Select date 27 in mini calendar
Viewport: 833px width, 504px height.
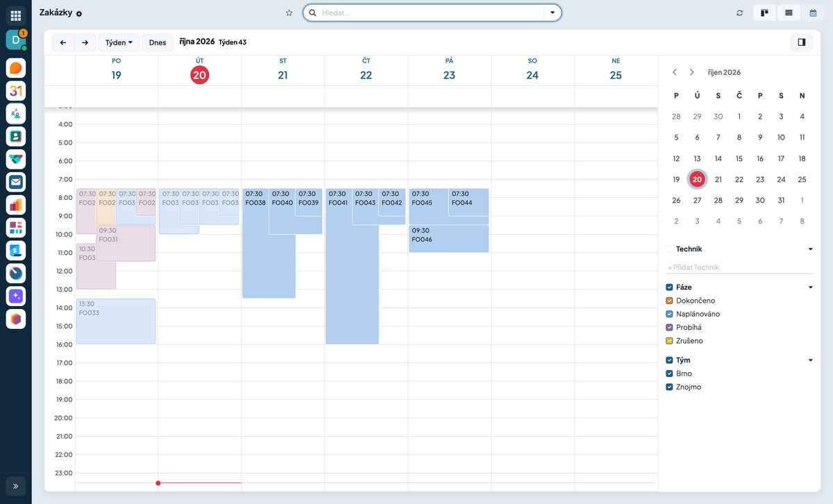pyautogui.click(x=697, y=200)
